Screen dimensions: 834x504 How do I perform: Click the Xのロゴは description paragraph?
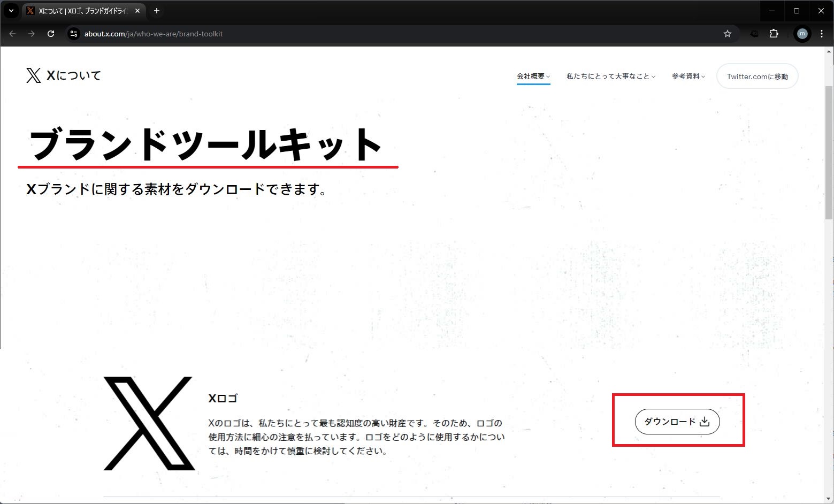point(357,437)
